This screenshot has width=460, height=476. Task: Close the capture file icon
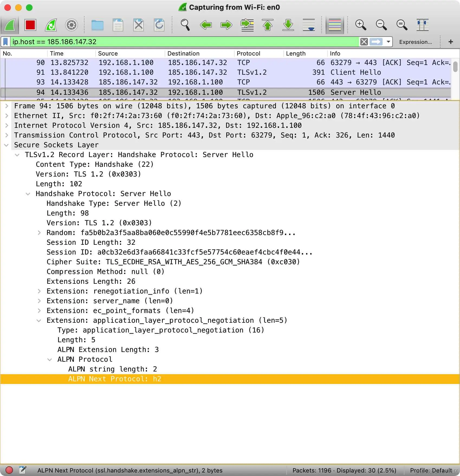138,25
